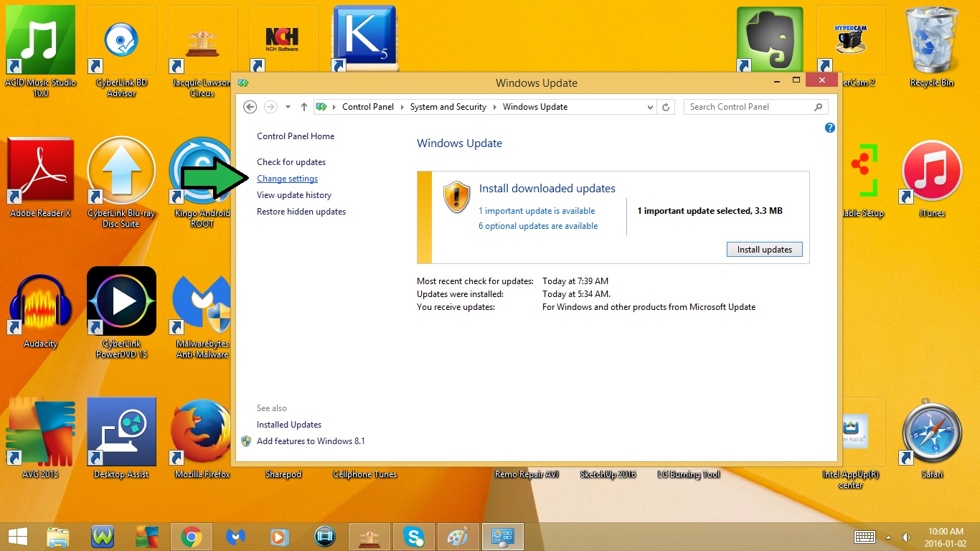The height and width of the screenshot is (551, 980).
Task: Select the Adobe Reader X desktop icon
Action: click(40, 177)
